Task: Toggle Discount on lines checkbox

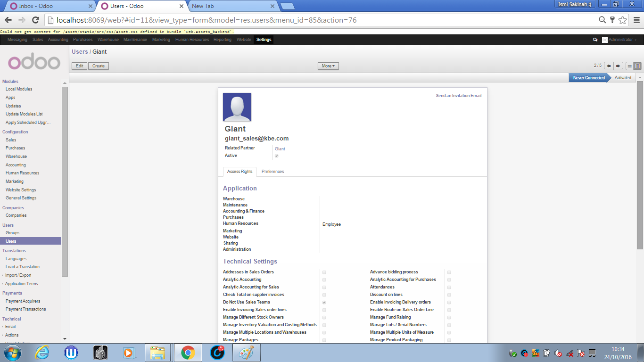Action: [x=449, y=295]
